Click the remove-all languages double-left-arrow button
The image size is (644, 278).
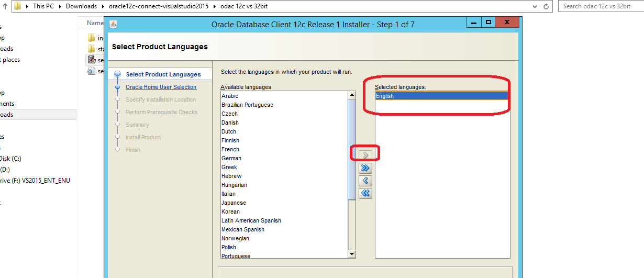click(365, 193)
